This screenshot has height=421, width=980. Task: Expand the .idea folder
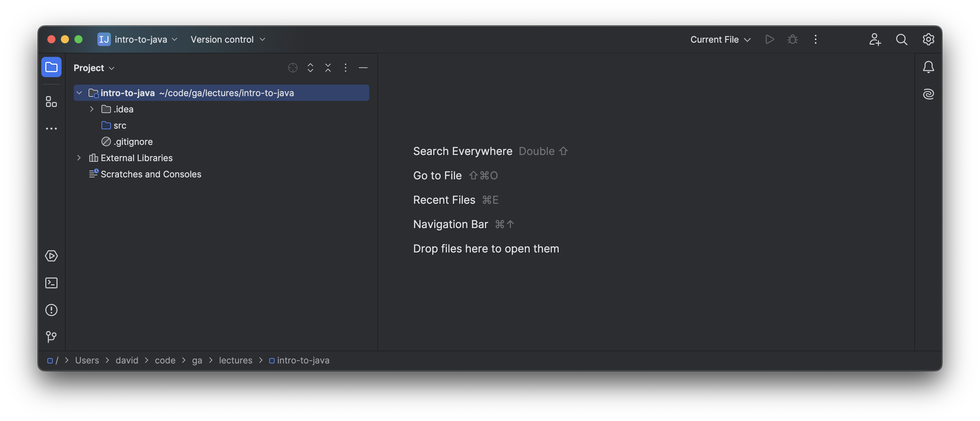91,109
